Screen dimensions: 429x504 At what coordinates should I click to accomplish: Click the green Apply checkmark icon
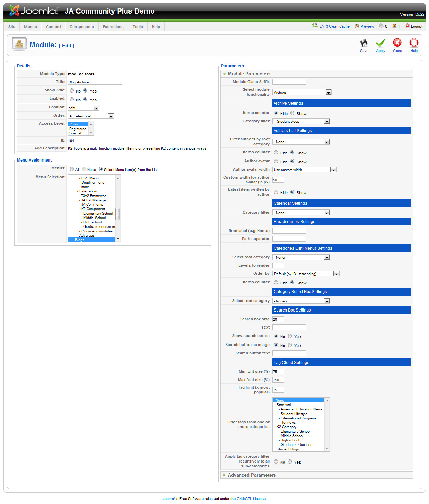point(380,43)
